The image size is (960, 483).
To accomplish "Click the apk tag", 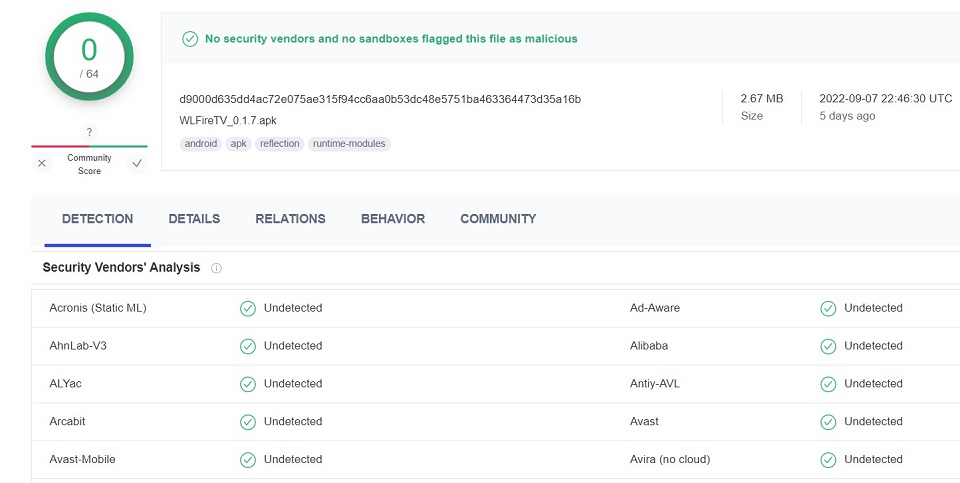I will tap(238, 144).
